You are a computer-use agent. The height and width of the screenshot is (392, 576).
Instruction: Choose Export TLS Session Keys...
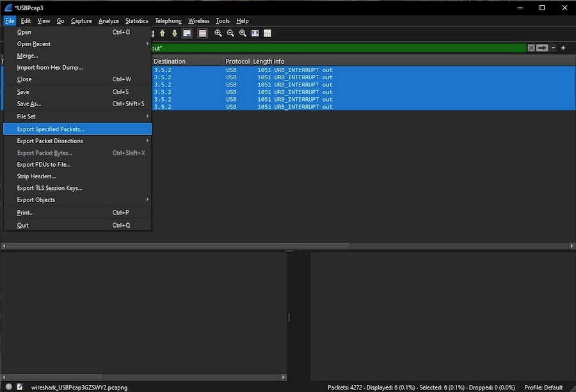(x=77, y=188)
